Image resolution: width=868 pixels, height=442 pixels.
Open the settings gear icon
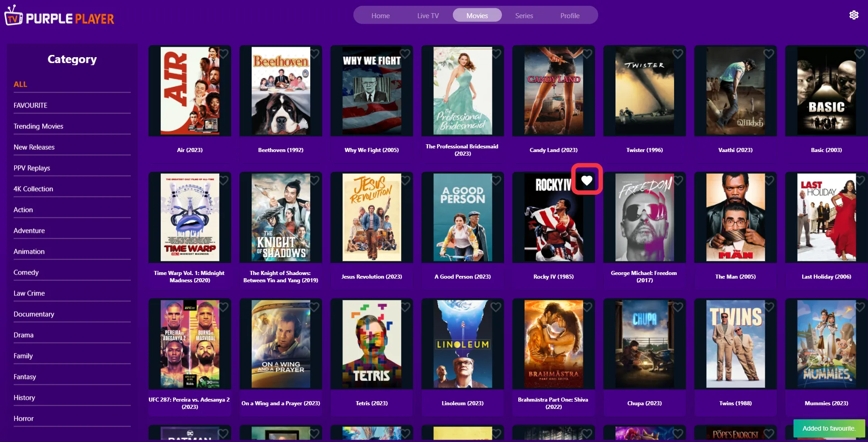click(x=854, y=15)
